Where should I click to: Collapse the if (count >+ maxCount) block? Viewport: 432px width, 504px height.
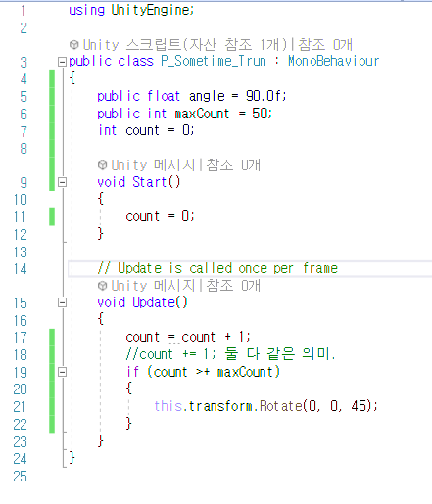pos(62,372)
